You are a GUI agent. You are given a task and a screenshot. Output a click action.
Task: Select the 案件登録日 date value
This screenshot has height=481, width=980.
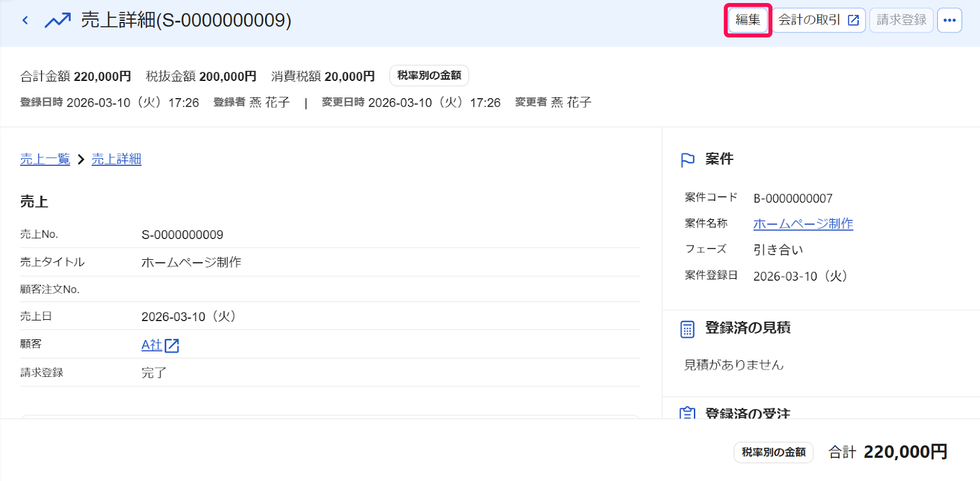coord(801,276)
